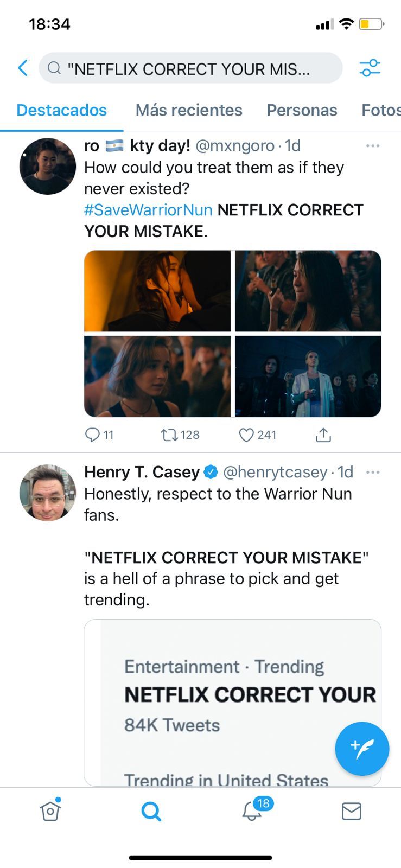Tap the search query field

[190, 68]
